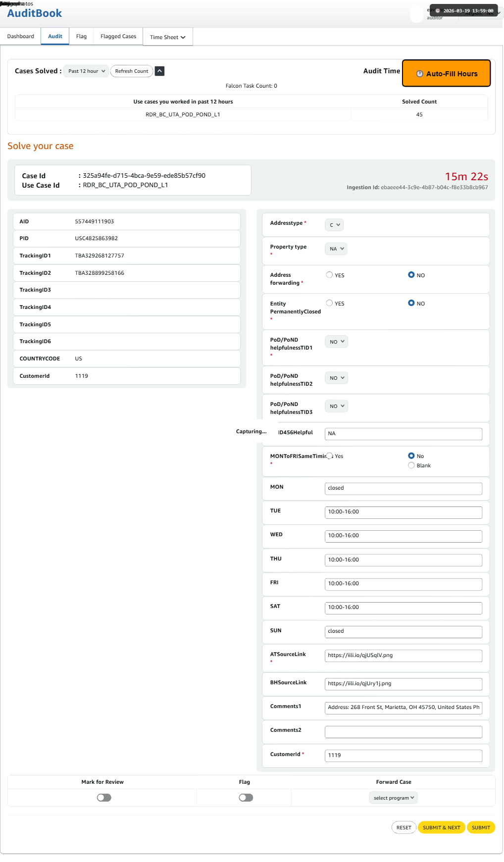Open the Past 12 hour dropdown
The height and width of the screenshot is (862, 504).
click(86, 71)
